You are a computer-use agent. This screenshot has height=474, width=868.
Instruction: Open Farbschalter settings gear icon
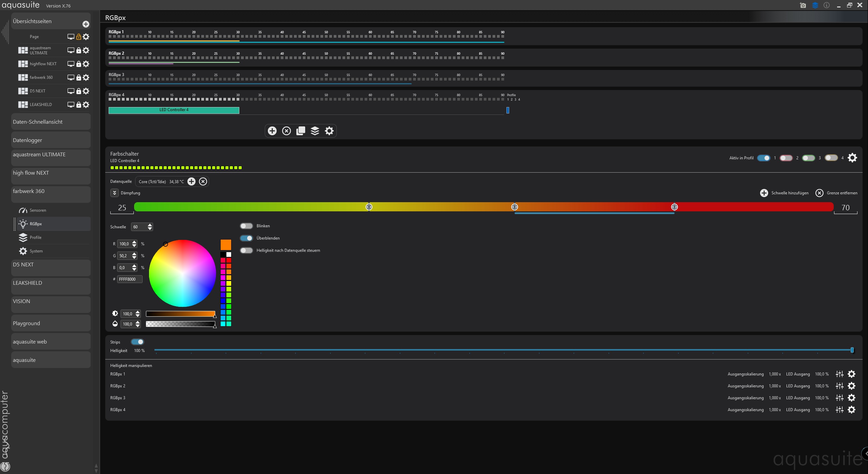click(852, 158)
